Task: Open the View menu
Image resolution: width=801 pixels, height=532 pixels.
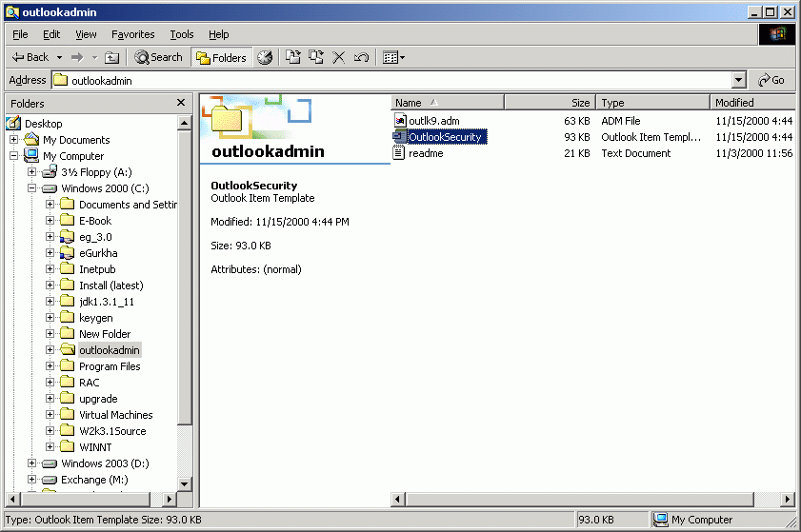Action: pyautogui.click(x=86, y=34)
